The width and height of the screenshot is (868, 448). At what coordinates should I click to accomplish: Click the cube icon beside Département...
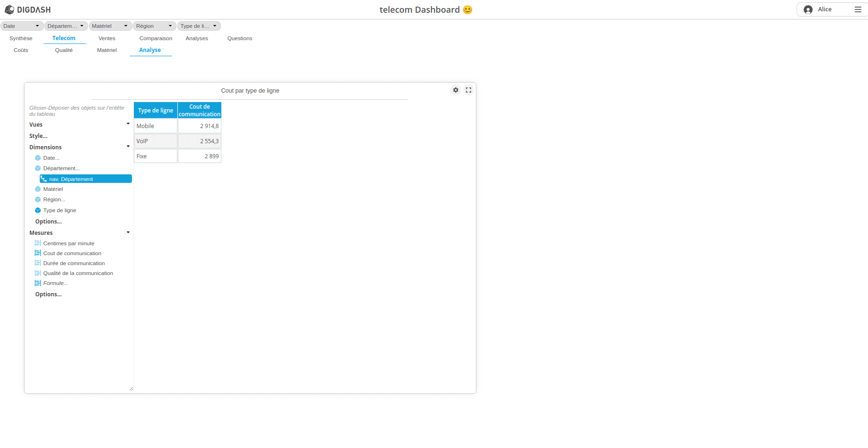tap(38, 168)
